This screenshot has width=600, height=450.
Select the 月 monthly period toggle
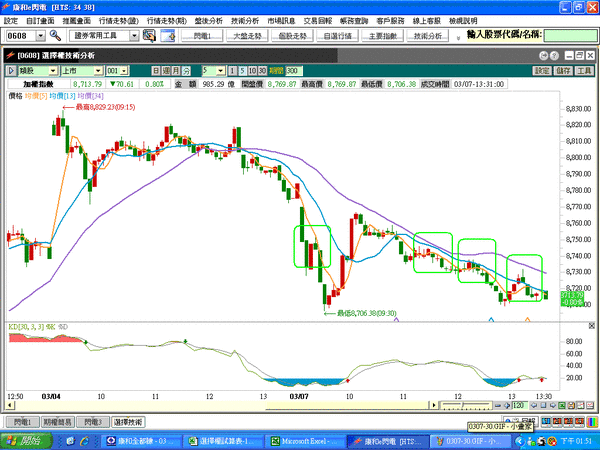(176, 71)
